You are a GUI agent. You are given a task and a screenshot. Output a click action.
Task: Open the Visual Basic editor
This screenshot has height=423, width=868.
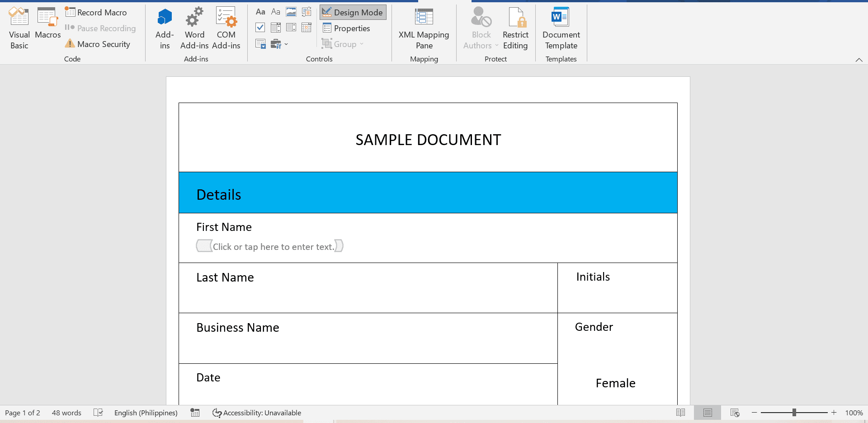coord(19,28)
